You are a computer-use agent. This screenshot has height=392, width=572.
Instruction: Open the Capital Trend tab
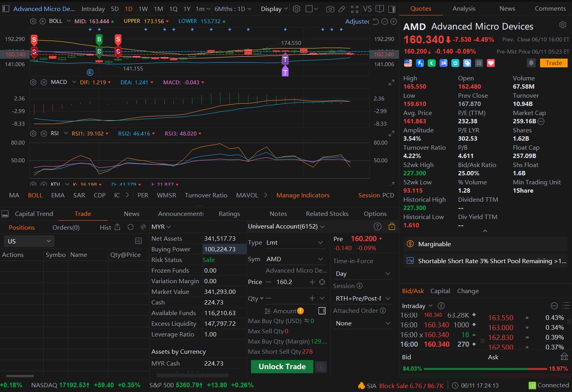(34, 214)
